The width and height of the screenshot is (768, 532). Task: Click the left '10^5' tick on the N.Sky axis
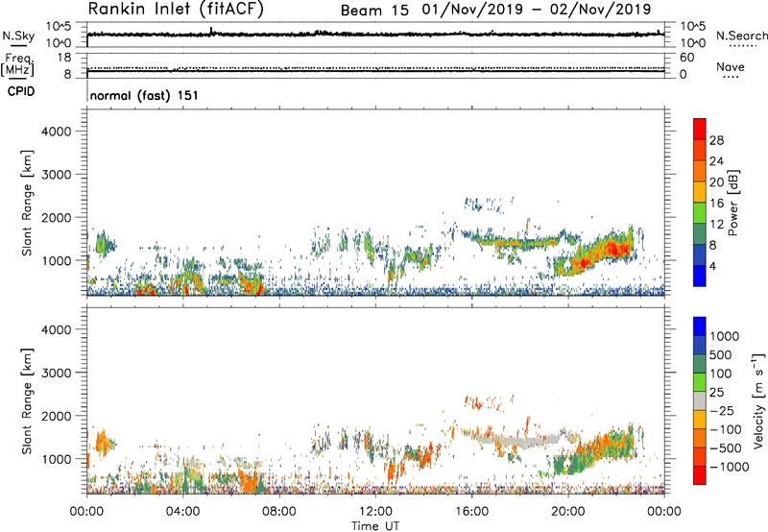(60, 27)
